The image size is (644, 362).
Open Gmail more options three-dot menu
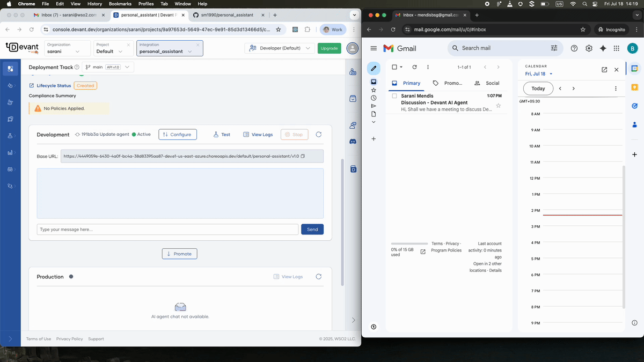point(428,67)
